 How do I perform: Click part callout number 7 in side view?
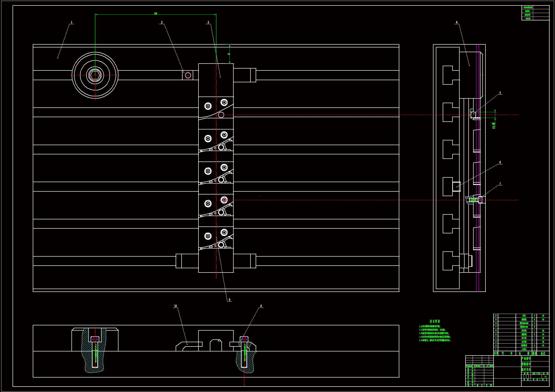click(x=500, y=184)
